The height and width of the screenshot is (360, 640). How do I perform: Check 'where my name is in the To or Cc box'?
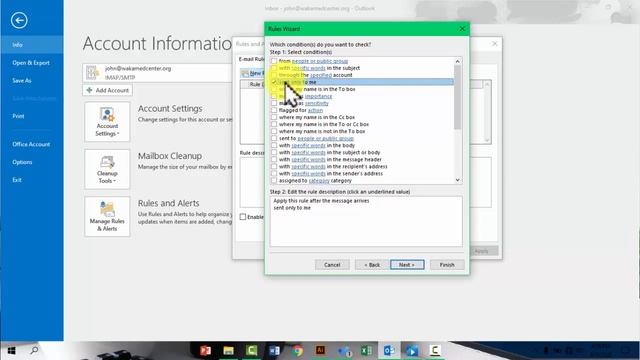pyautogui.click(x=274, y=124)
